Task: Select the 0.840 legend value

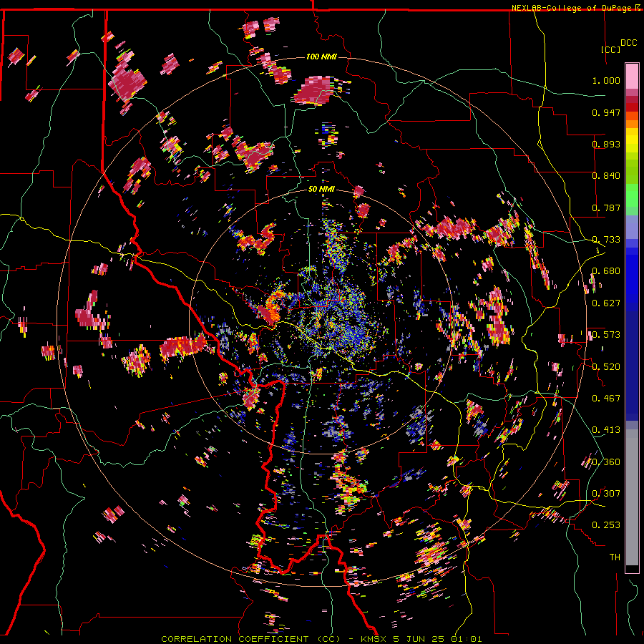Action: click(x=606, y=176)
